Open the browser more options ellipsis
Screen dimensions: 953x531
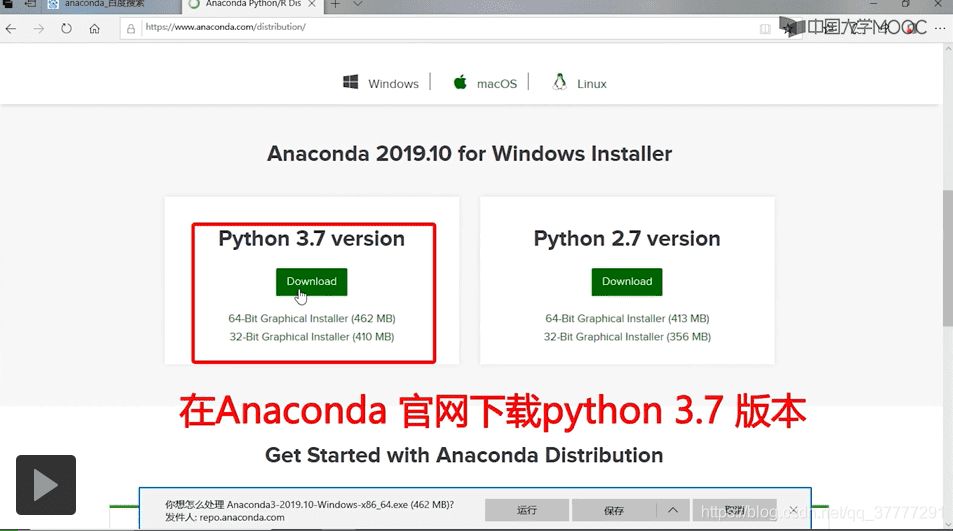(x=940, y=28)
